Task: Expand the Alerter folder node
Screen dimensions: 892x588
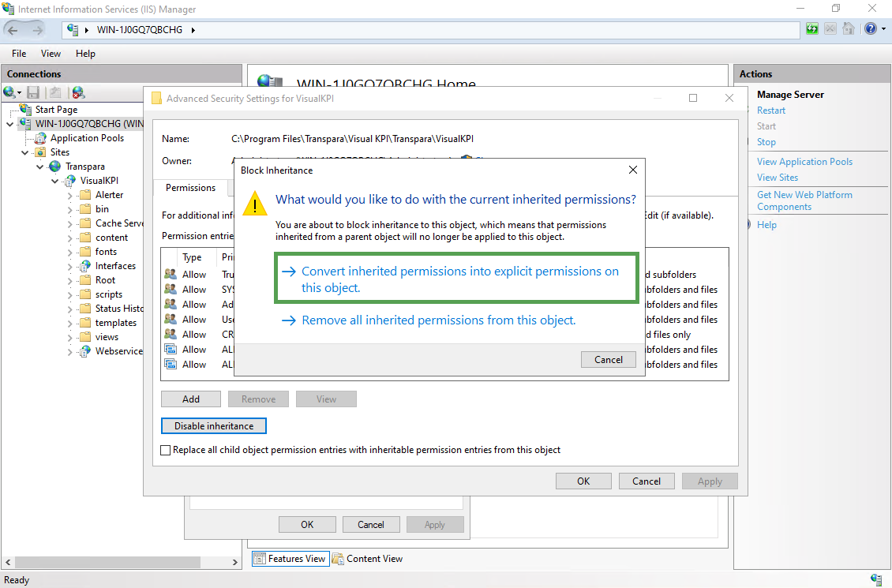Action: pyautogui.click(x=71, y=195)
